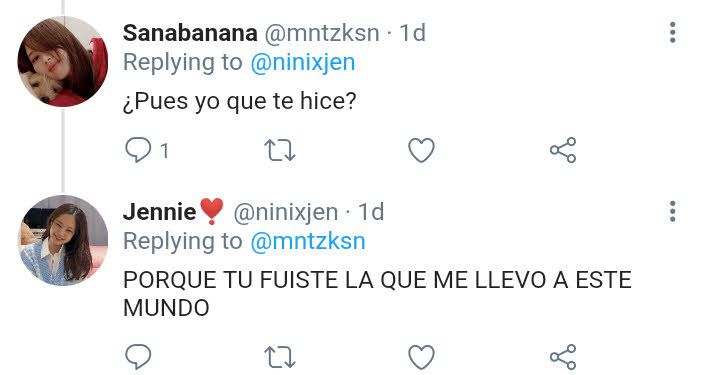
Task: Click the @ninixjen mention link
Action: 303,63
